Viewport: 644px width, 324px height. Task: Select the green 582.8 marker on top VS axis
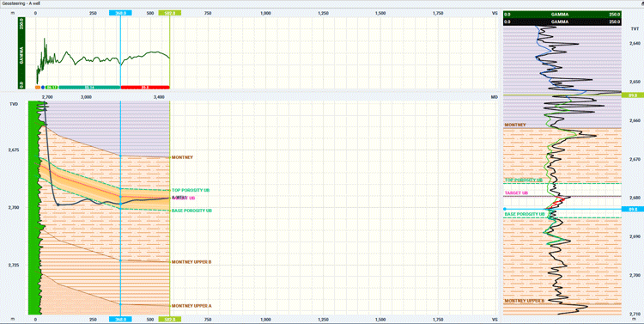[170, 13]
